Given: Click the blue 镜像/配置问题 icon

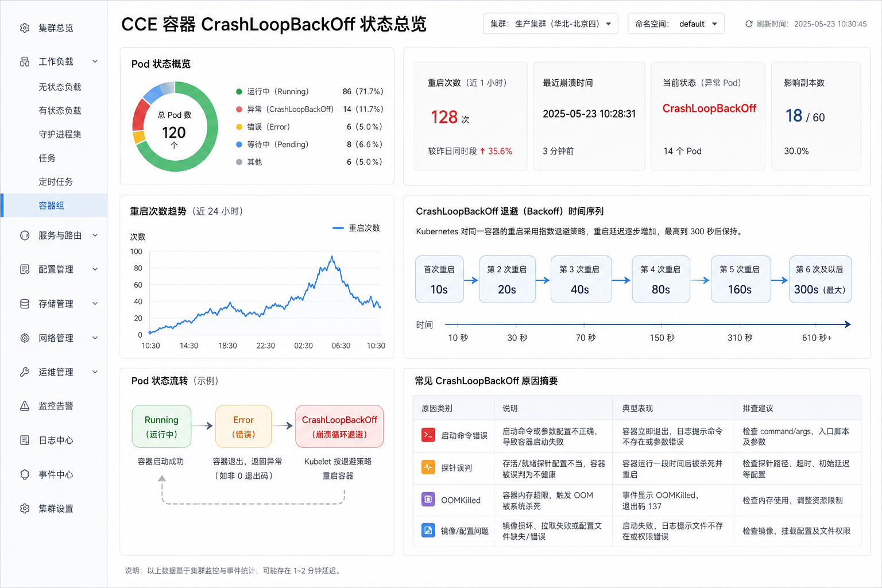Looking at the screenshot, I should pyautogui.click(x=428, y=530).
